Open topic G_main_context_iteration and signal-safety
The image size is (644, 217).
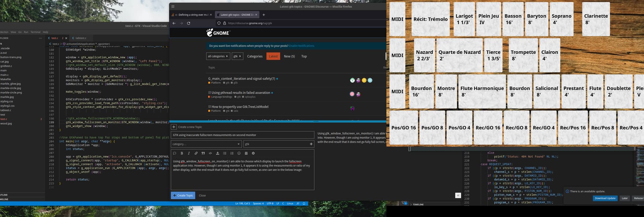pos(241,79)
